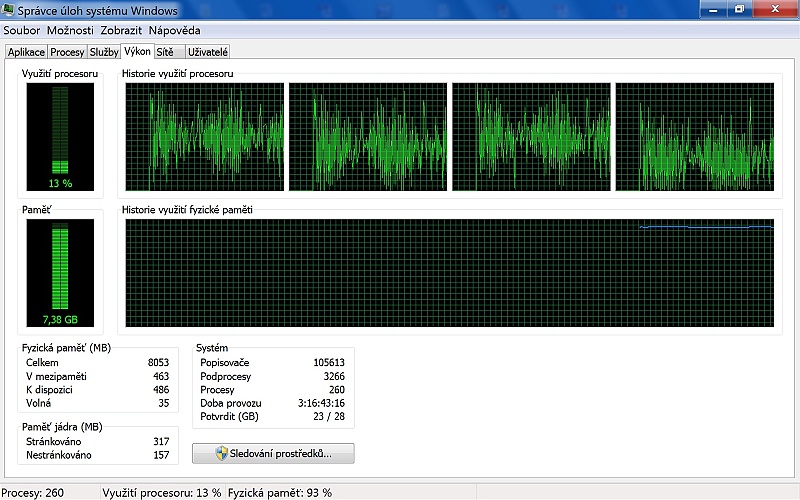Click the first CPU history graph

205,137
